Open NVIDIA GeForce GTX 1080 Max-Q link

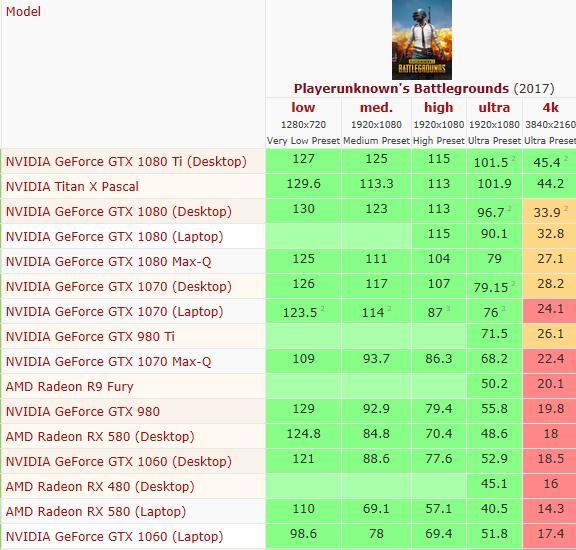(108, 262)
